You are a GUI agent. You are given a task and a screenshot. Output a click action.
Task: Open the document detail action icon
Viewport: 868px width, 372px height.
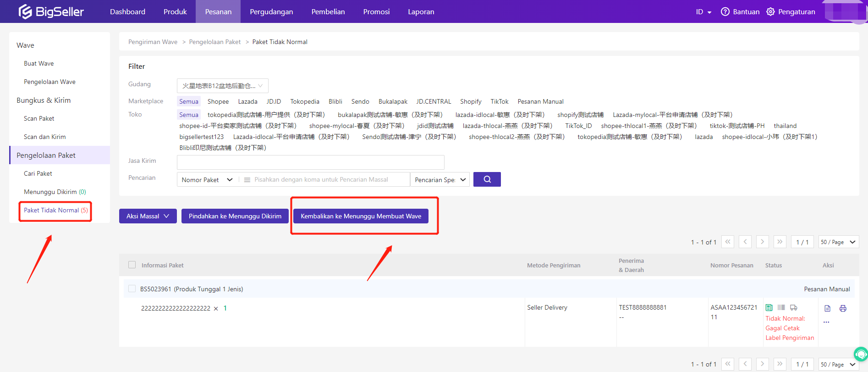(x=827, y=308)
